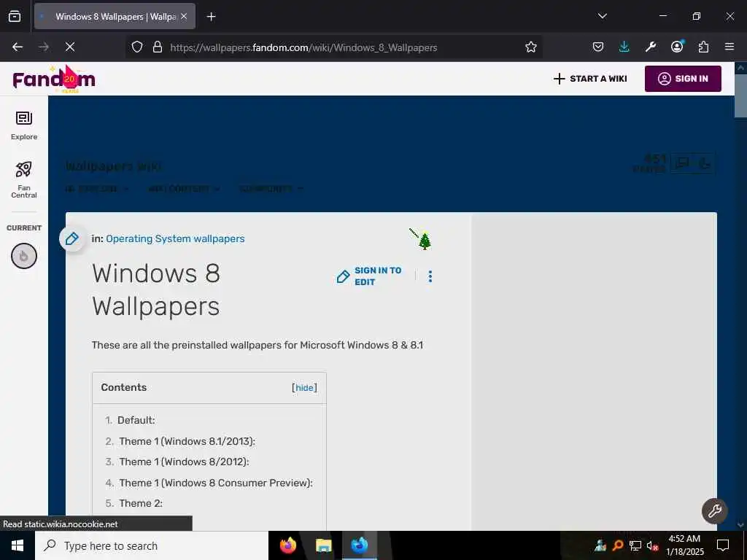The height and width of the screenshot is (560, 747).
Task: Click the Save to Pocket icon
Action: [598, 47]
